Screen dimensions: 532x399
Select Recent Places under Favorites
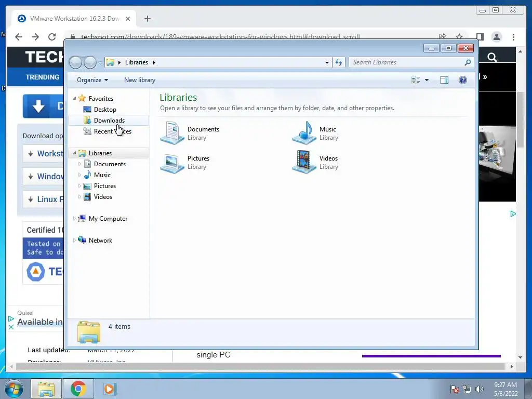(112, 131)
